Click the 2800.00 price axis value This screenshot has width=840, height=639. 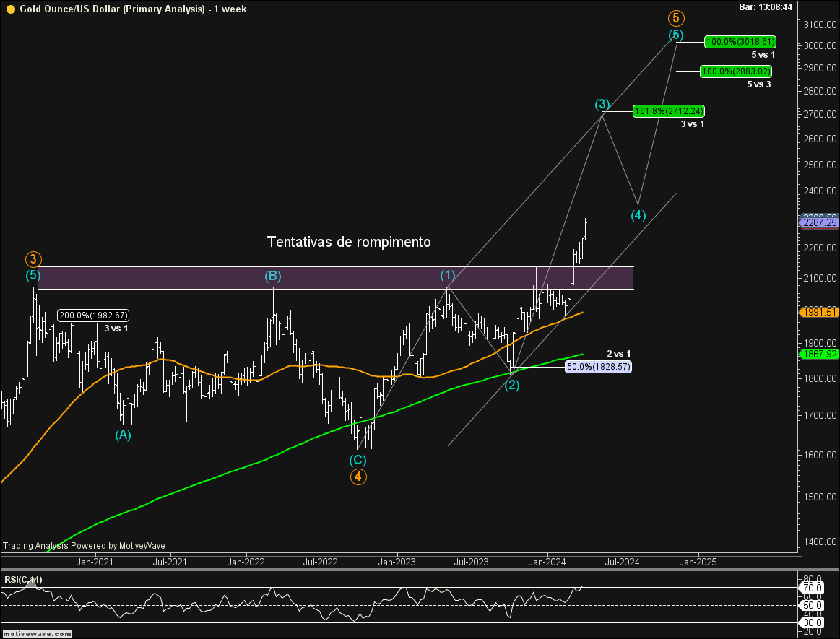point(820,91)
